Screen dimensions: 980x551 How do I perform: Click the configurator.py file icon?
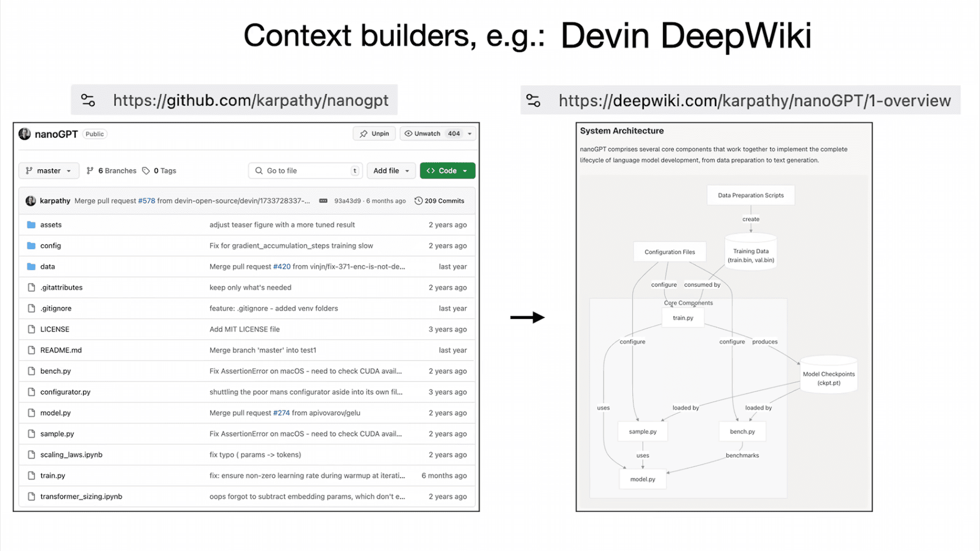click(x=31, y=392)
